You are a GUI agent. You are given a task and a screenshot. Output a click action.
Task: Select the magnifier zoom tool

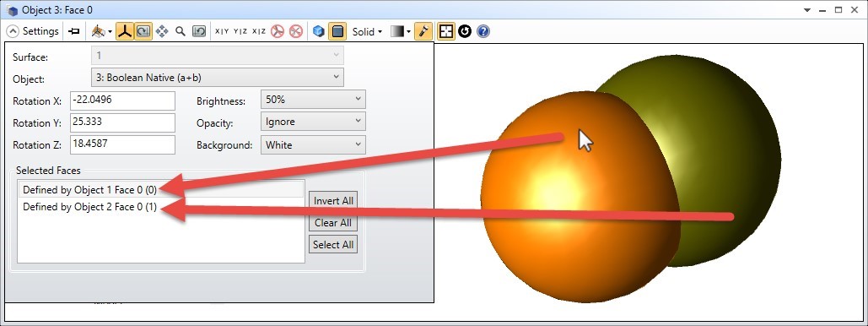181,31
